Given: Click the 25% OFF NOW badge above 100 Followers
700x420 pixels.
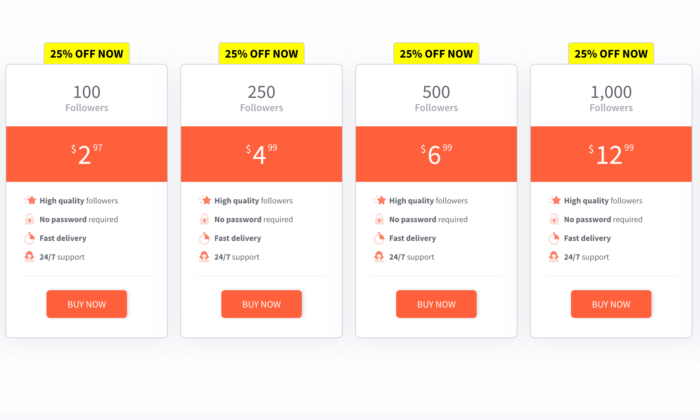Looking at the screenshot, I should [87, 54].
